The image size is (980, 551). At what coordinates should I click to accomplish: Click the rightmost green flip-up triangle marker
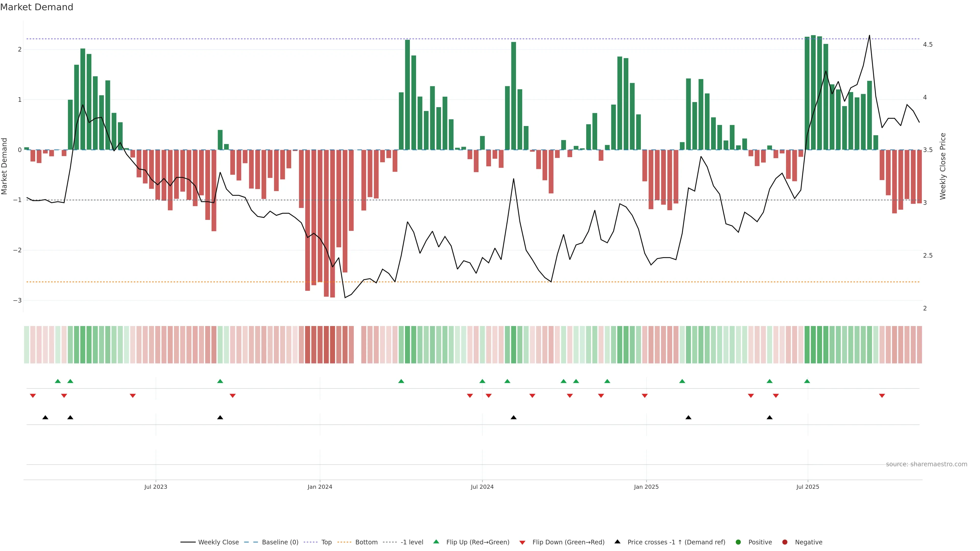tap(807, 381)
